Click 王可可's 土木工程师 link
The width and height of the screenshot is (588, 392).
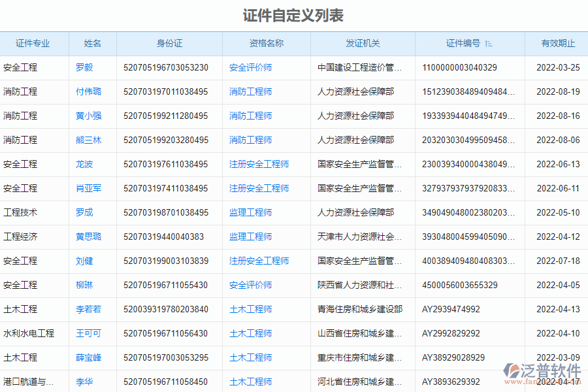click(x=250, y=333)
